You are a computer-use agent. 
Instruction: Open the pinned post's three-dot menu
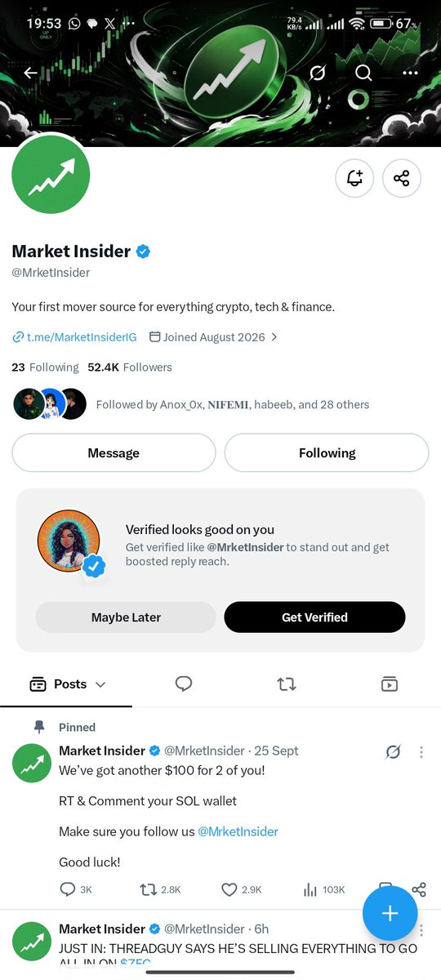point(421,752)
